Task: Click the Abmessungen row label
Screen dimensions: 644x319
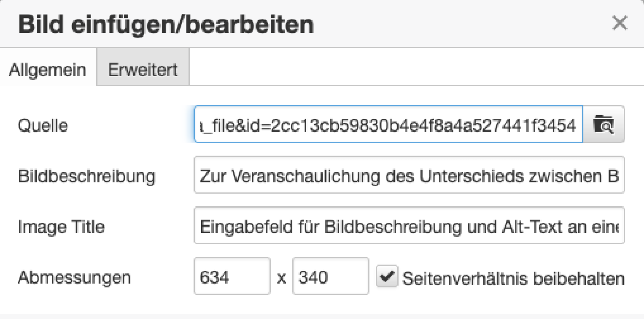Action: [x=74, y=277]
